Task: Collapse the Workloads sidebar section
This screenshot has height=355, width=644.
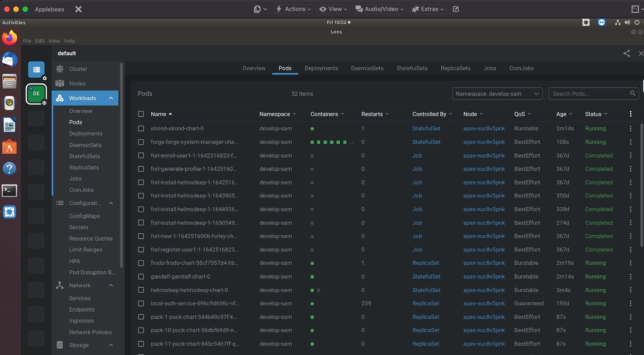Action: tap(111, 98)
